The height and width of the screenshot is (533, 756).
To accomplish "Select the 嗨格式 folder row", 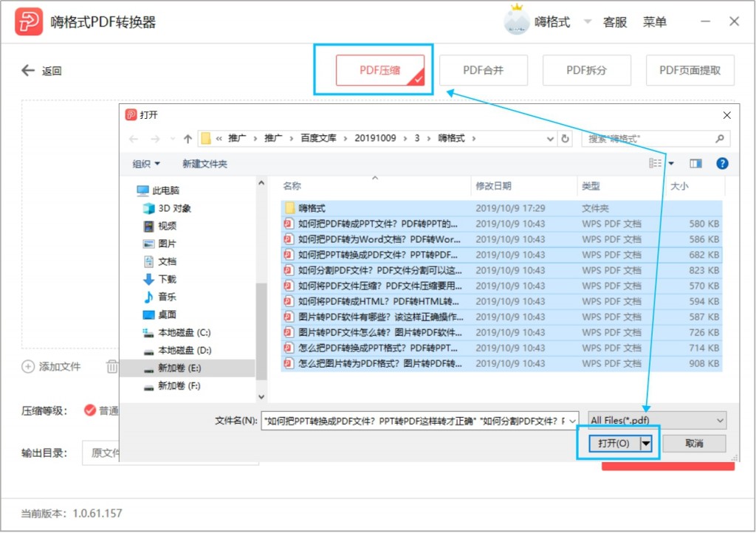I will click(x=501, y=208).
